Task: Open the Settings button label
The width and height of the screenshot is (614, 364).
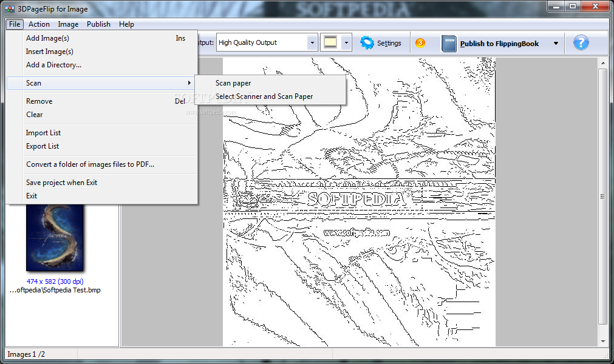Action: [x=389, y=43]
